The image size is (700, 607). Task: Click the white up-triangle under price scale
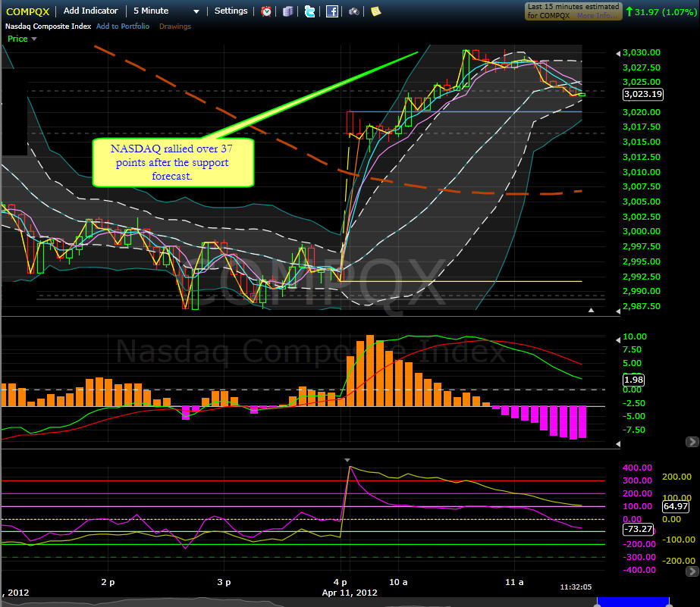pyautogui.click(x=591, y=310)
